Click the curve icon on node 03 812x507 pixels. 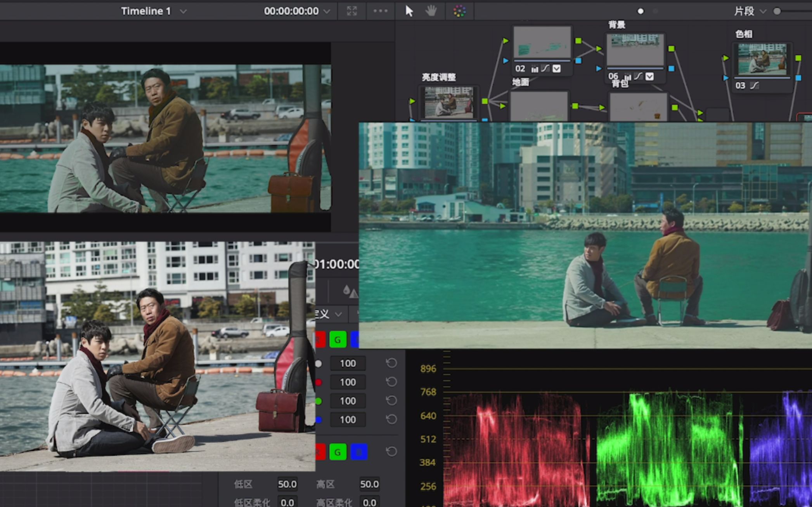pyautogui.click(x=754, y=85)
